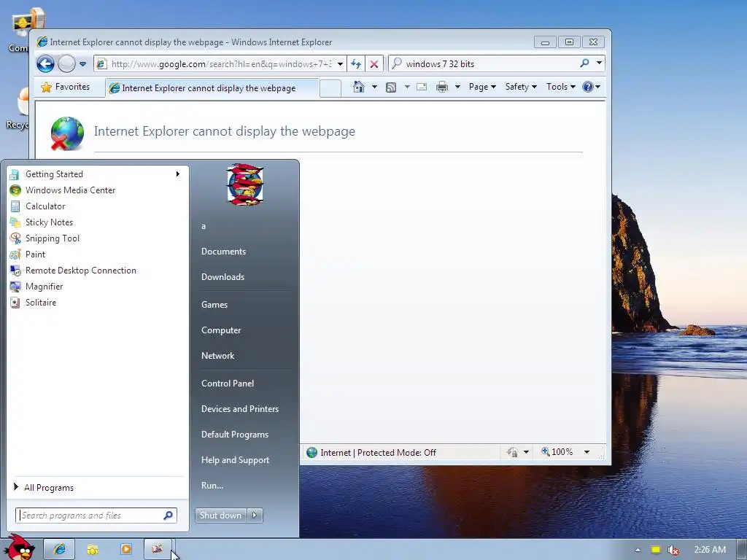The height and width of the screenshot is (560, 747).
Task: Expand the Feeds dropdown arrow
Action: (407, 87)
